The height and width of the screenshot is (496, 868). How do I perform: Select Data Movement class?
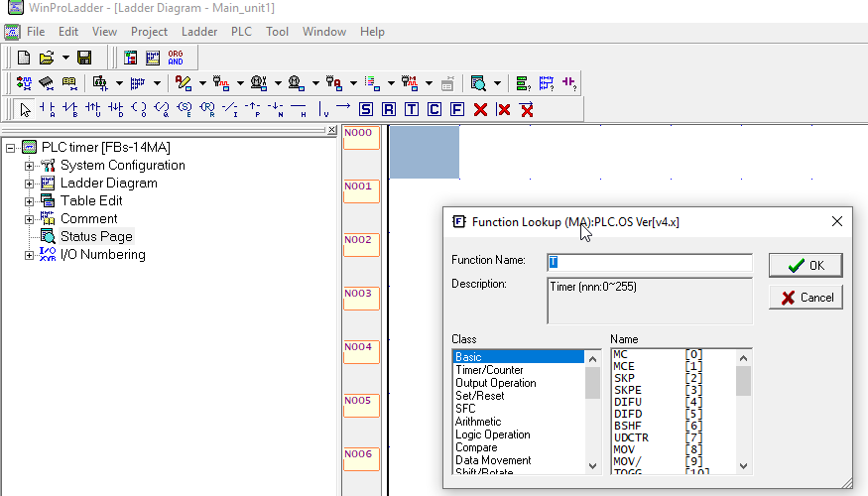(x=493, y=460)
